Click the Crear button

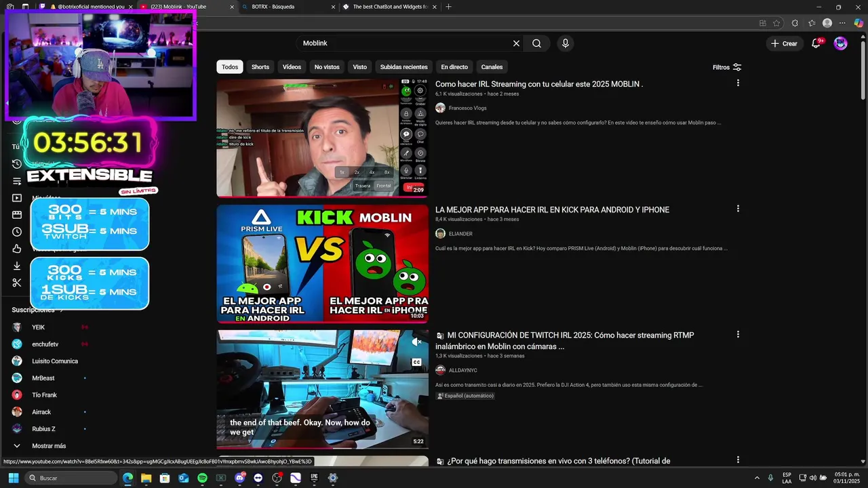(x=784, y=43)
